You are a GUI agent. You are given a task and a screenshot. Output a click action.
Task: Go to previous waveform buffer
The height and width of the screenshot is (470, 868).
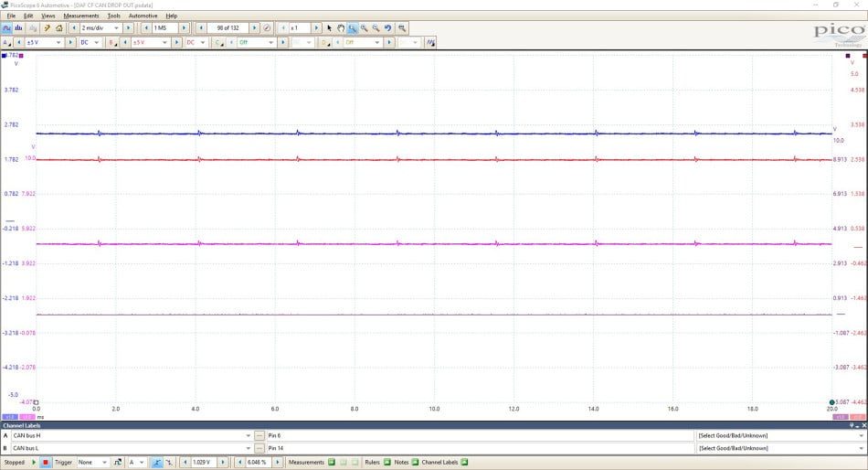(x=201, y=27)
